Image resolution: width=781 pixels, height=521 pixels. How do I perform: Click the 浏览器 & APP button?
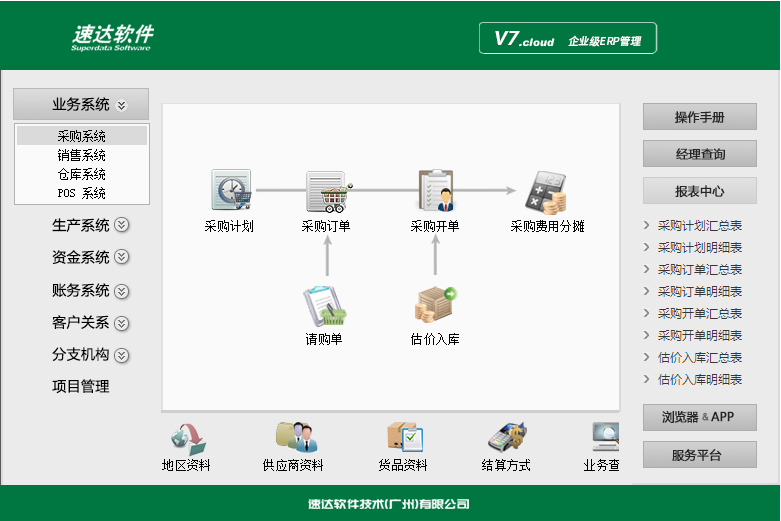click(x=700, y=417)
